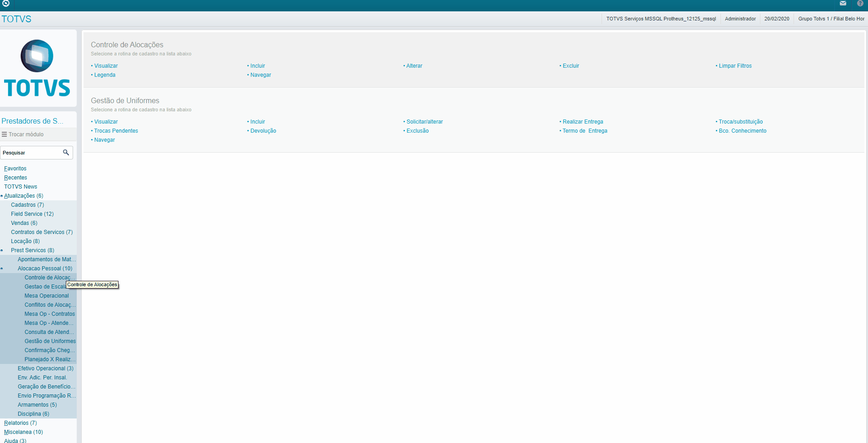
Task: Collapse the Atualizações (6) menu group
Action: (24, 196)
